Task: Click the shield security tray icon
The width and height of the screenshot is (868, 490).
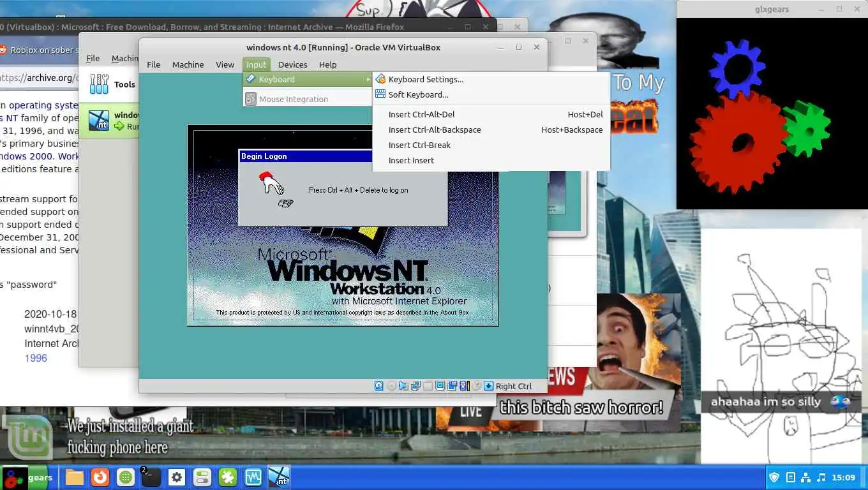Action: coord(774,477)
